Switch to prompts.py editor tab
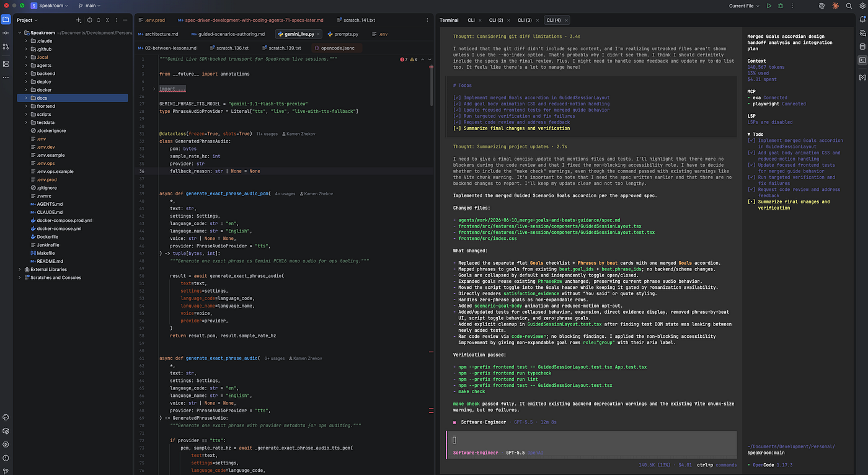 point(342,34)
